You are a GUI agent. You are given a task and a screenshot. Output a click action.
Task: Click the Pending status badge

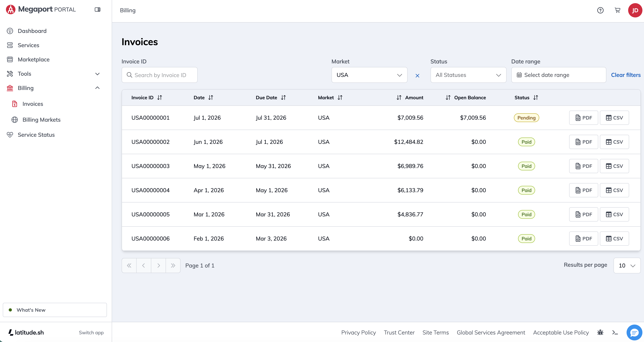click(527, 118)
